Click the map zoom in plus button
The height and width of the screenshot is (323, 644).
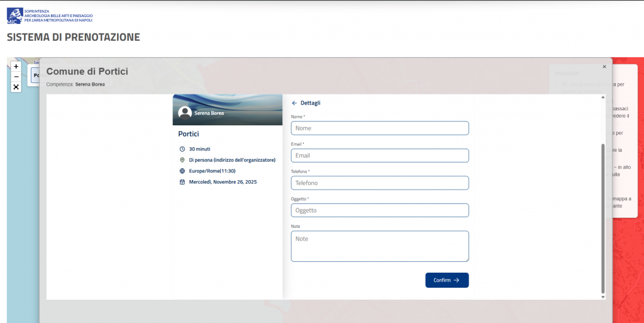click(x=16, y=66)
